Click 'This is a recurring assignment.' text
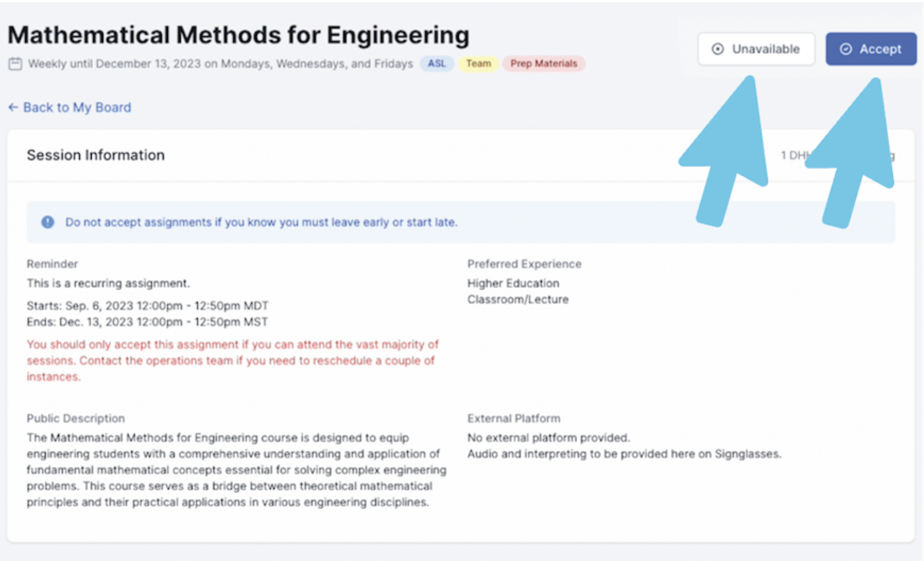Viewport: 924px width, 561px height. click(x=108, y=283)
